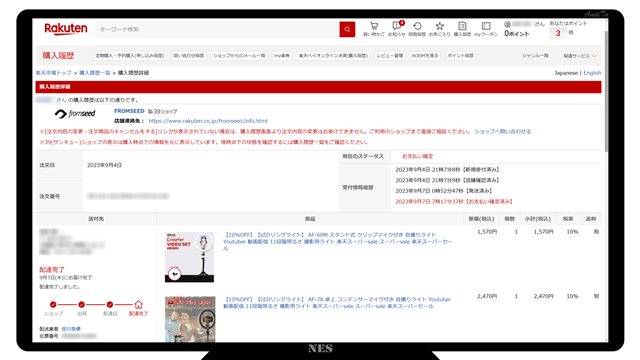Viewport: 640px width, 360px height.
Task: Open the my楽券 tab
Action: tap(282, 56)
